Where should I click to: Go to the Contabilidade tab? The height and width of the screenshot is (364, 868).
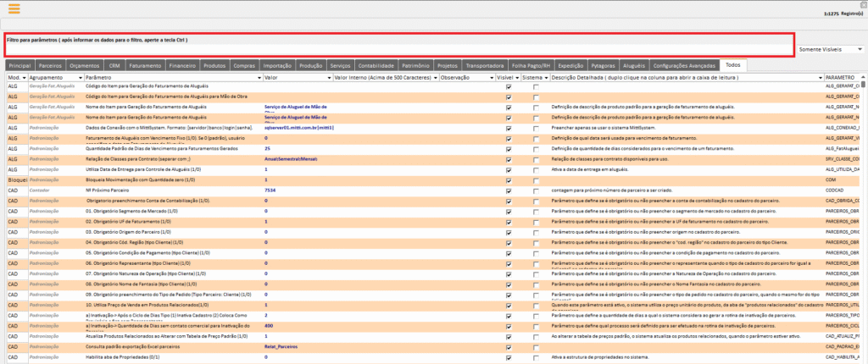376,65
